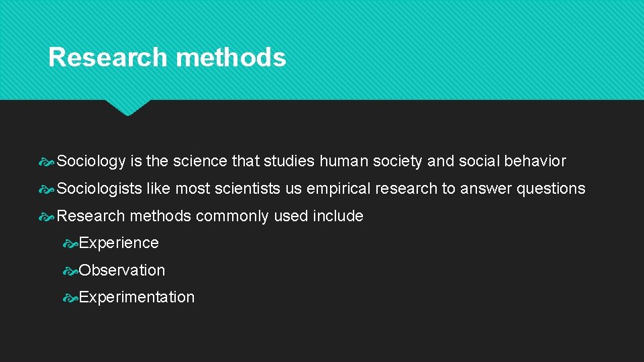Click the word "questions" in the second bullet
The width and height of the screenshot is (644, 362).
point(550,189)
